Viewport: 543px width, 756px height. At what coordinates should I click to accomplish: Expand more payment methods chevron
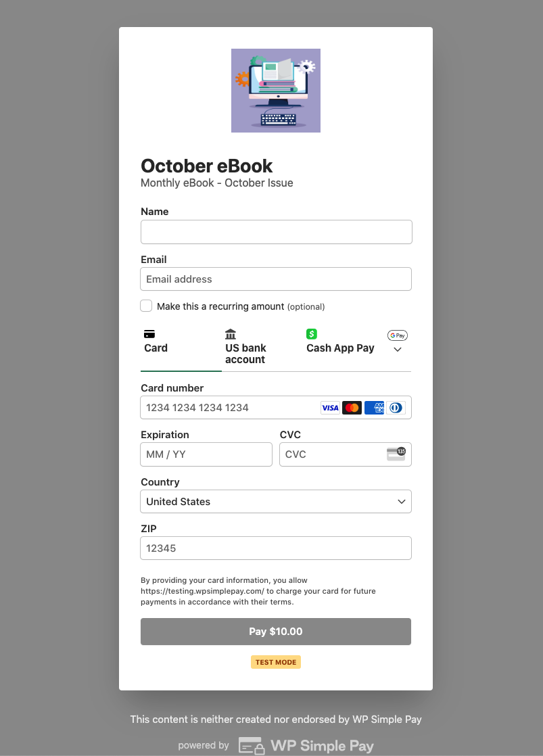pyautogui.click(x=398, y=349)
